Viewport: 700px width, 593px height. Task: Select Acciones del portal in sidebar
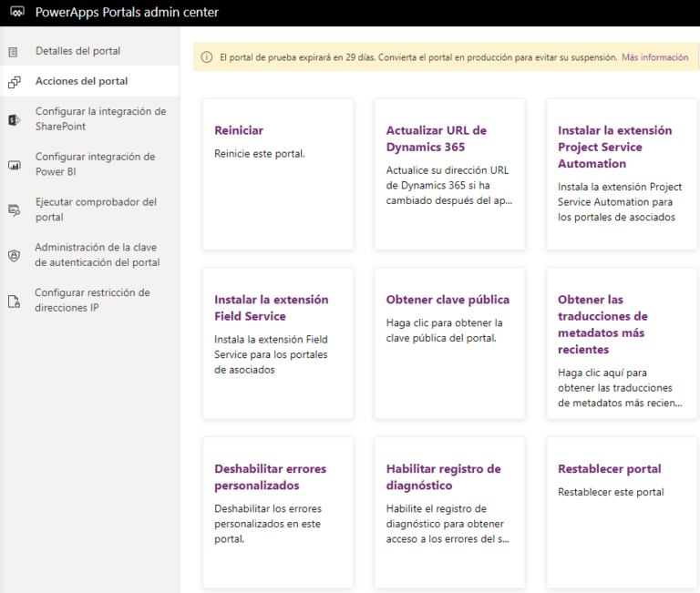(x=89, y=81)
